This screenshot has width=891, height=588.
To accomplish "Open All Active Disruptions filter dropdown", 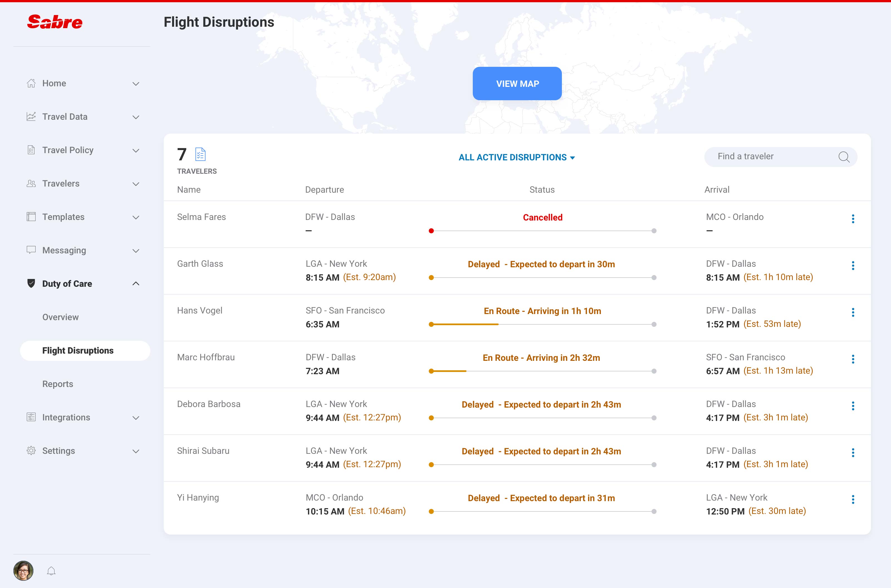I will (x=517, y=158).
